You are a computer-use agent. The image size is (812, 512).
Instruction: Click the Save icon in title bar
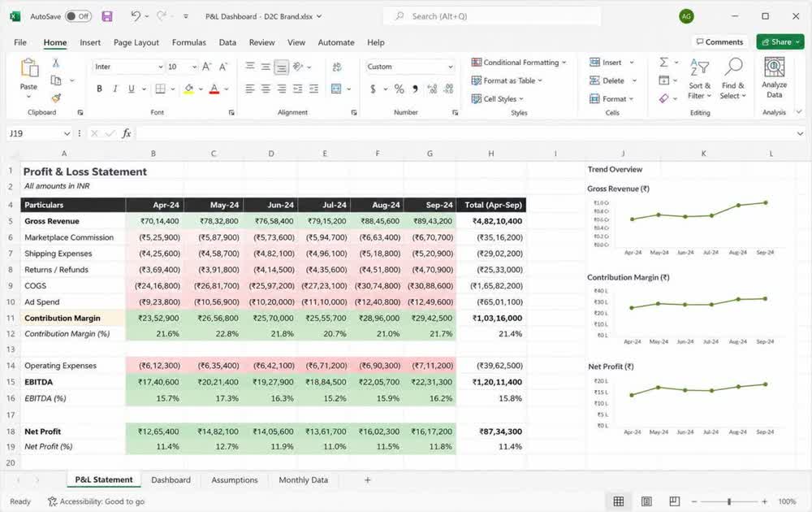pyautogui.click(x=107, y=16)
